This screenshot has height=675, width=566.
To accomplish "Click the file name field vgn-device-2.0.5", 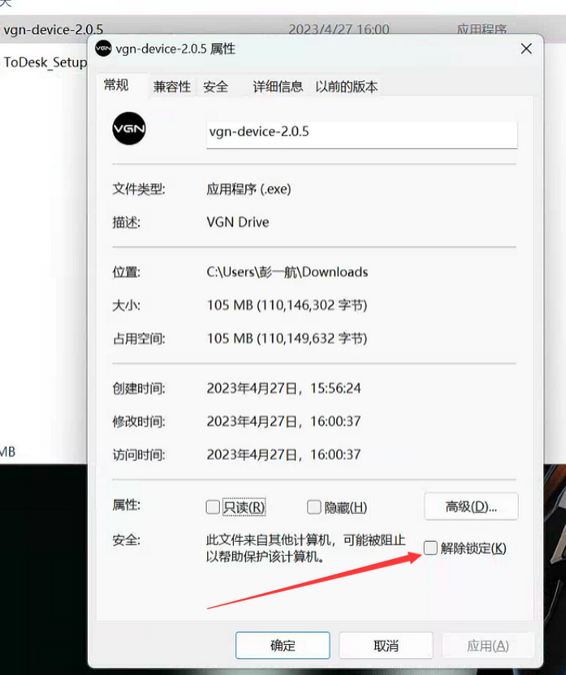I will tap(362, 133).
